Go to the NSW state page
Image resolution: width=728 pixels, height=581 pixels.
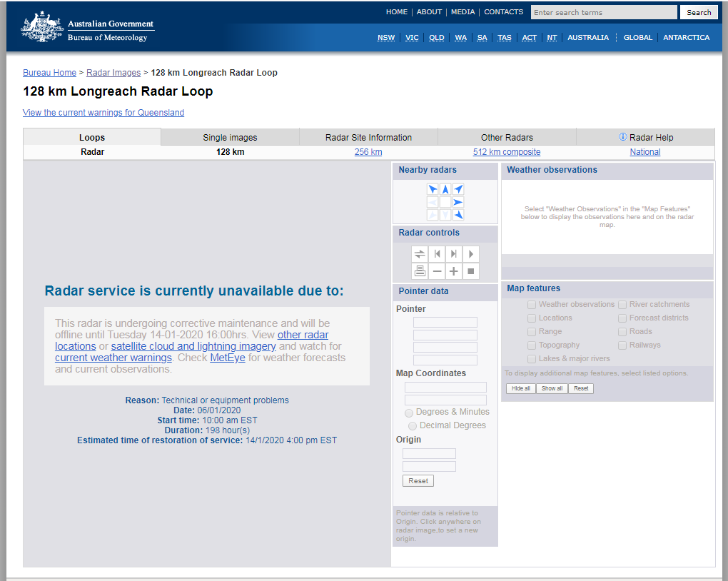(386, 38)
